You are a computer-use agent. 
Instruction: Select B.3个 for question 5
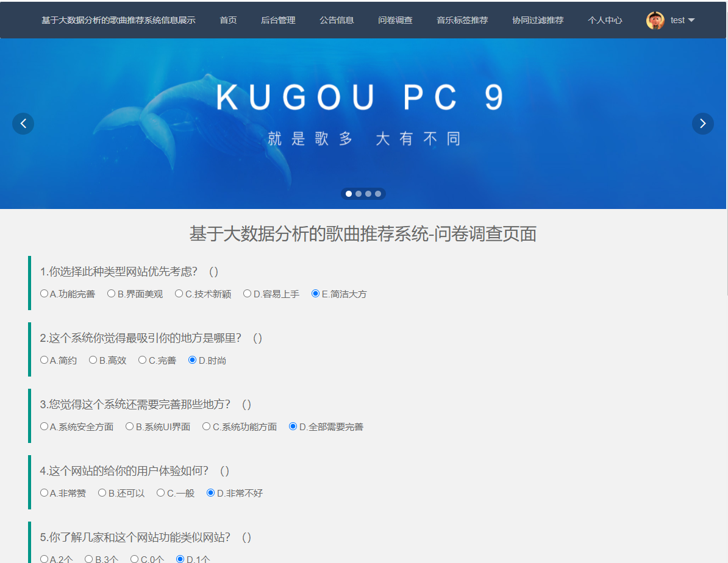tap(88, 559)
